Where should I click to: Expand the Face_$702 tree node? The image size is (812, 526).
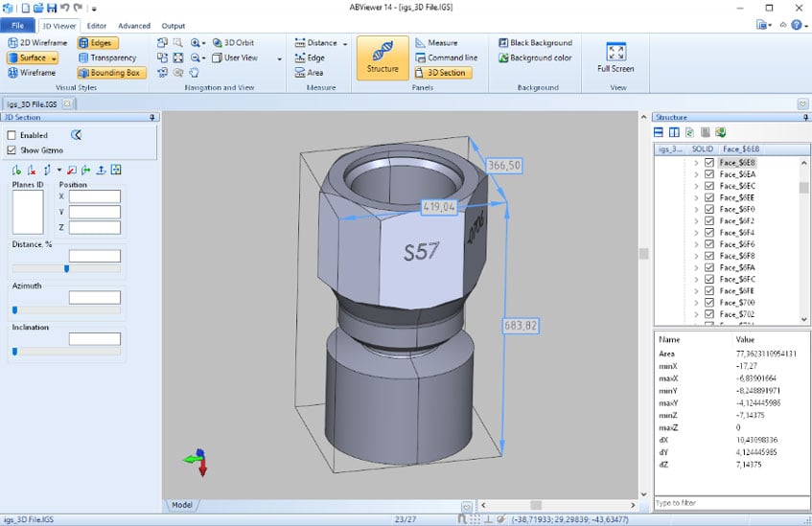coord(696,314)
